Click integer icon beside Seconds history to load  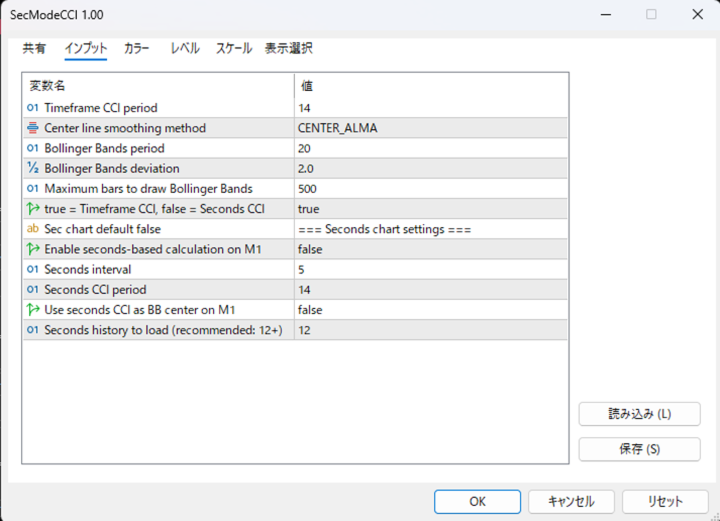pos(33,330)
